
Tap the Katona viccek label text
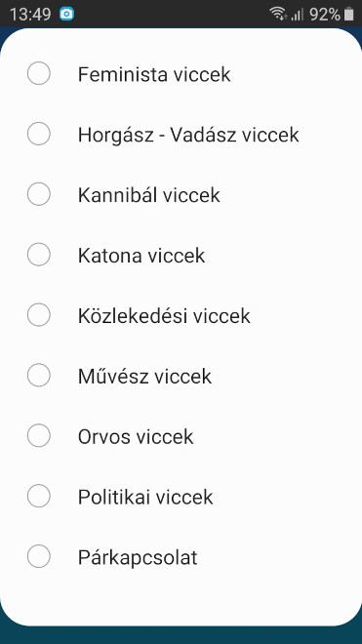point(141,256)
